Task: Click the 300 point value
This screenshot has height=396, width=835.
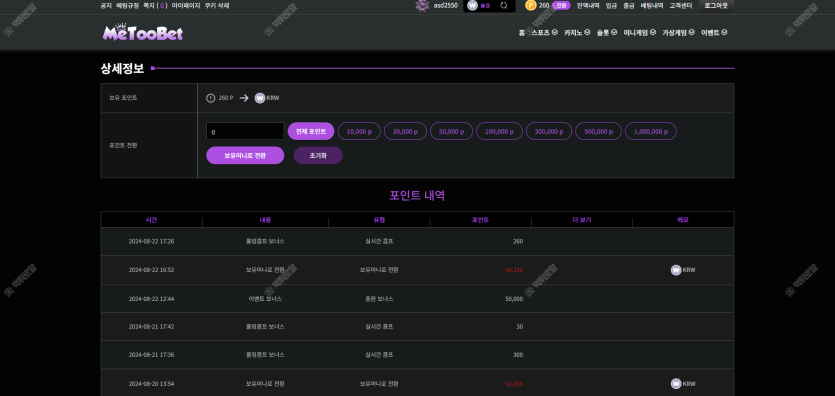Action: [x=518, y=355]
